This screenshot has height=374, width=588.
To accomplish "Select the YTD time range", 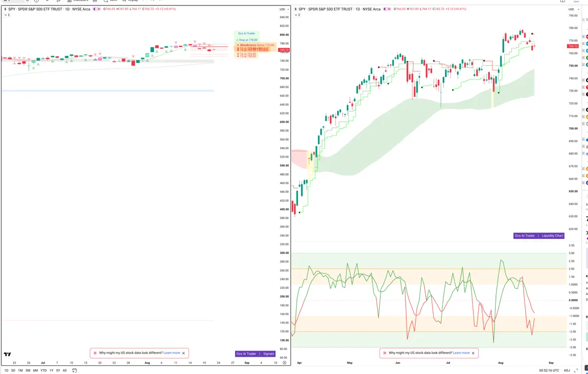I will pos(44,371).
